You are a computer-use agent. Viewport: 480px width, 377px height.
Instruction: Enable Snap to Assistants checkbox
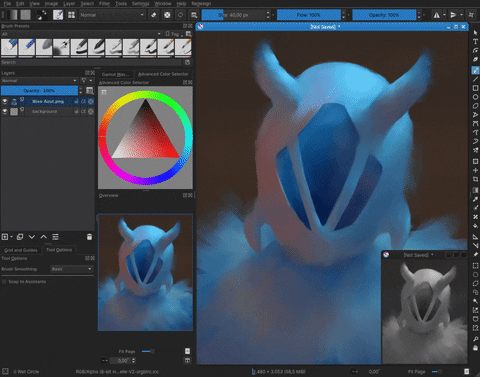pos(4,282)
